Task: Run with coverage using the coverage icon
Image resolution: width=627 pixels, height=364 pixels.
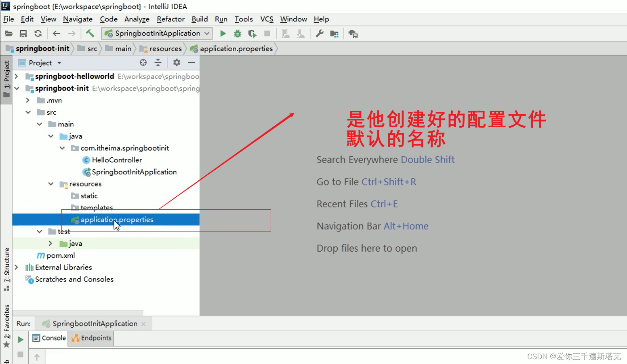Action: point(252,33)
